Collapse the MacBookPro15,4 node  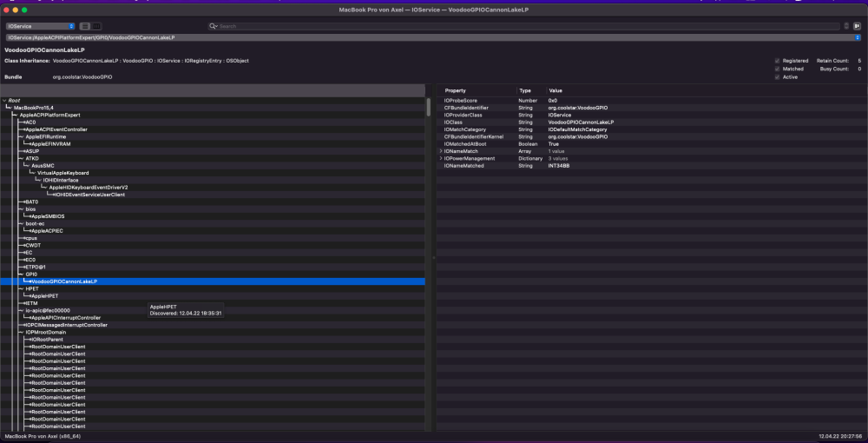click(10, 108)
